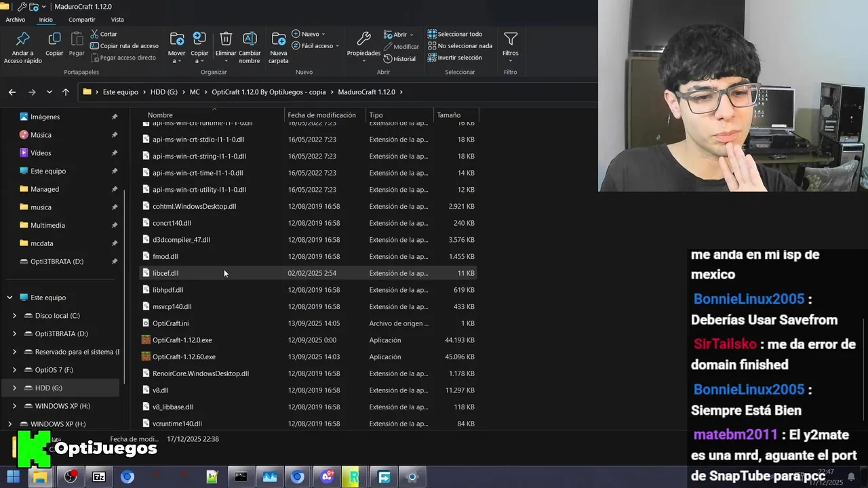Open Propiedades in the ribbon
Viewport: 868px width, 488px height.
coord(363,46)
